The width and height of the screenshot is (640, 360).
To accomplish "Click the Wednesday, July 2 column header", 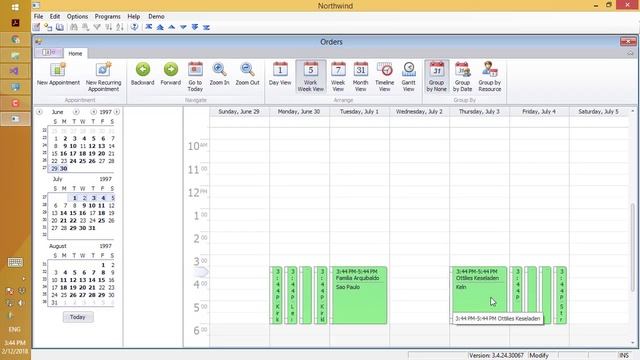I will [x=419, y=112].
